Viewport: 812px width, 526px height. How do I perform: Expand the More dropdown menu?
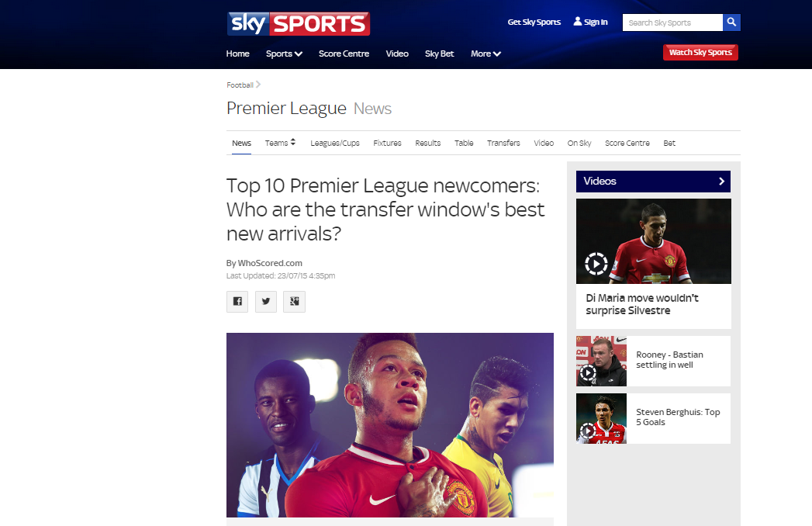click(x=485, y=54)
